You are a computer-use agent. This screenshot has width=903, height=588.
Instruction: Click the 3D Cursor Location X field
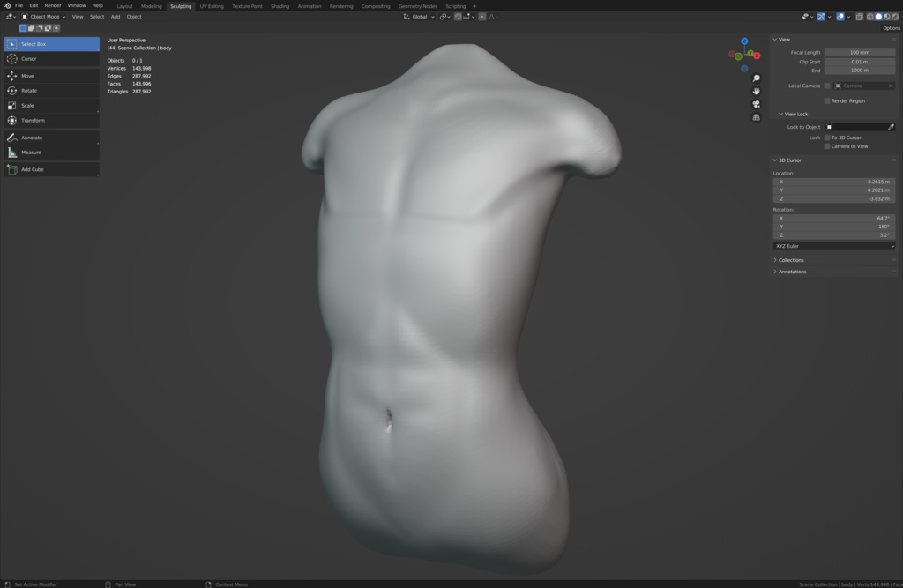pyautogui.click(x=834, y=182)
